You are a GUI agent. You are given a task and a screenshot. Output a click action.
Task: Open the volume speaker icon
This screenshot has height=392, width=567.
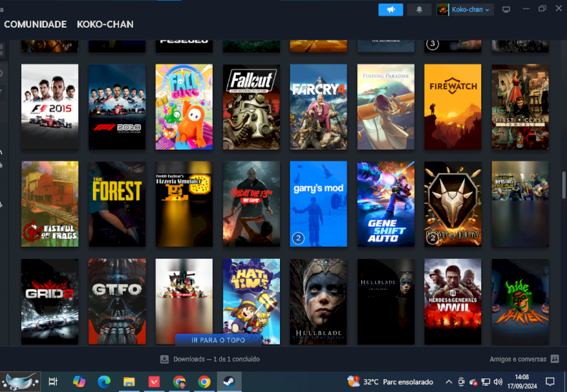498,382
